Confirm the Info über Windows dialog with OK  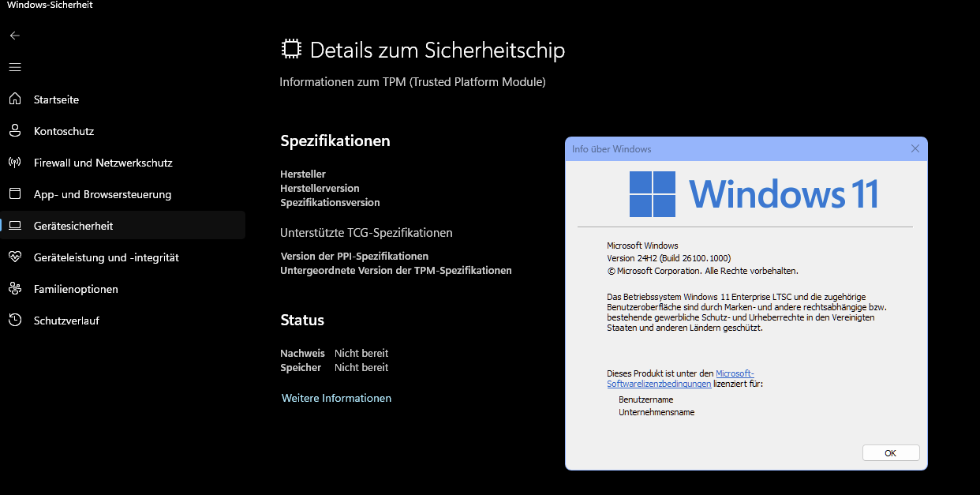(891, 453)
